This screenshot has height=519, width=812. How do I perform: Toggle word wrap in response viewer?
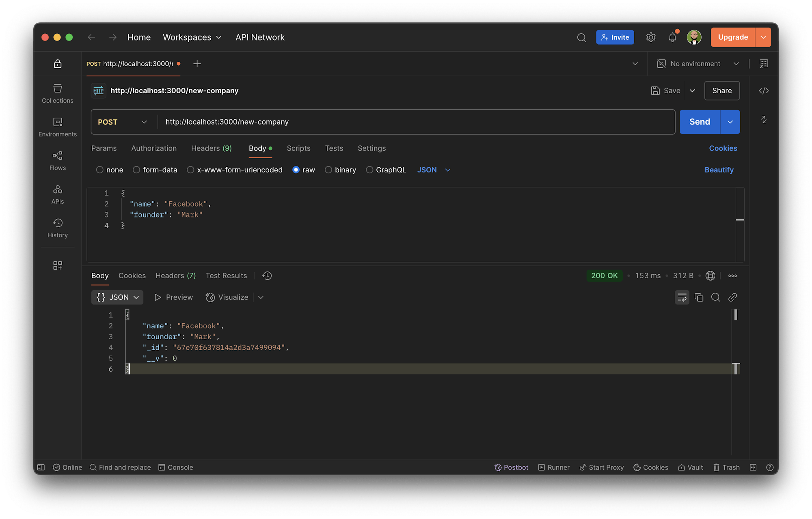682,297
